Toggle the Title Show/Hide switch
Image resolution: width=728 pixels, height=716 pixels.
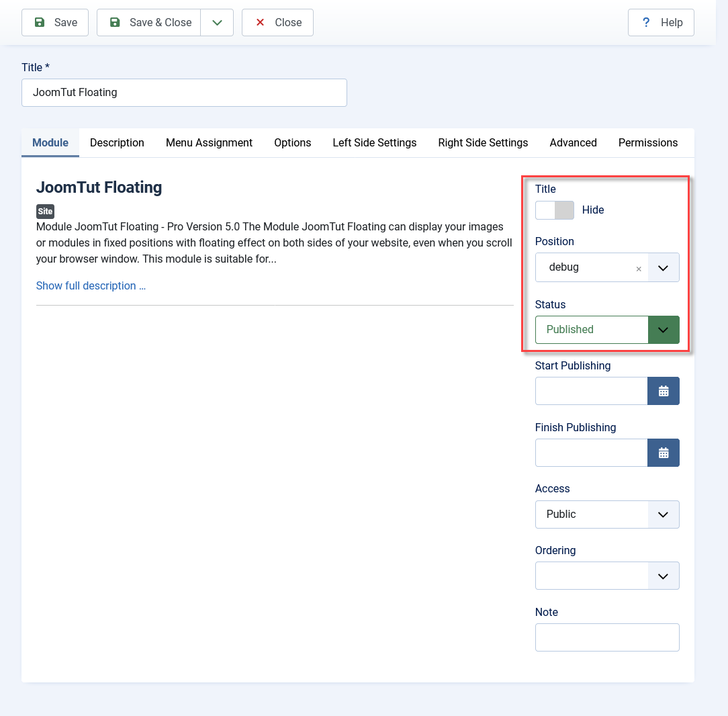point(554,210)
